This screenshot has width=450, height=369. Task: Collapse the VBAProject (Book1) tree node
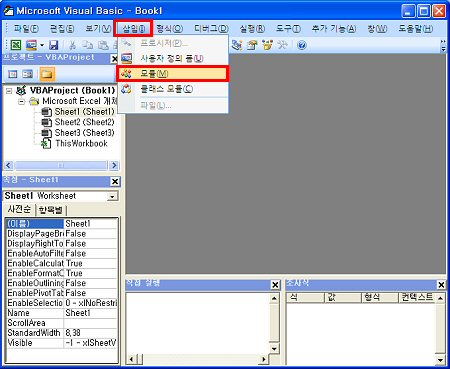coord(9,91)
